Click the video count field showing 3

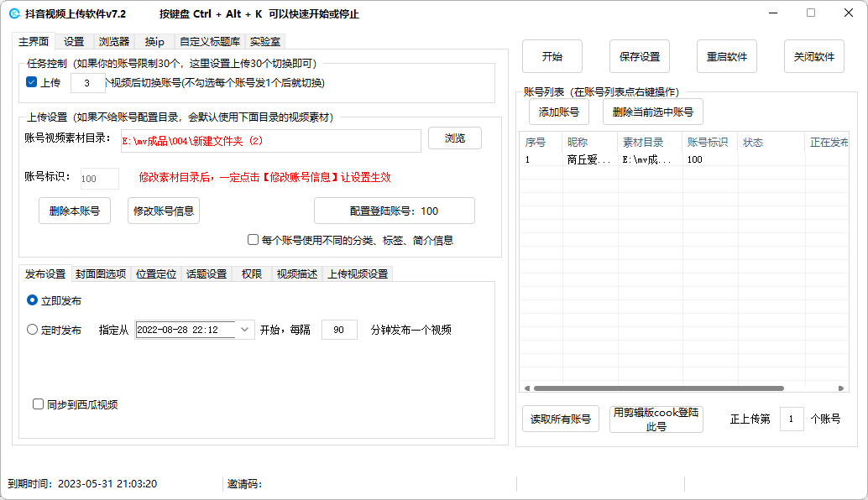tap(87, 83)
